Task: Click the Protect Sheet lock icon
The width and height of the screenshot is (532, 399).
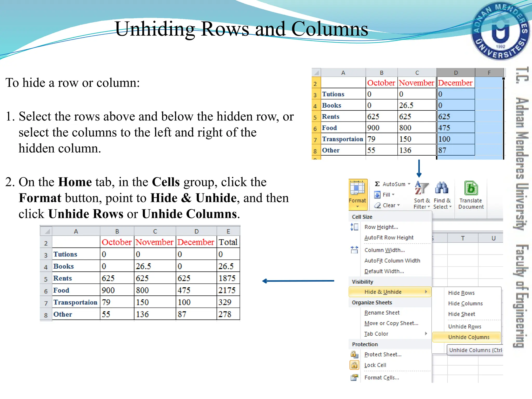Action: 354,354
